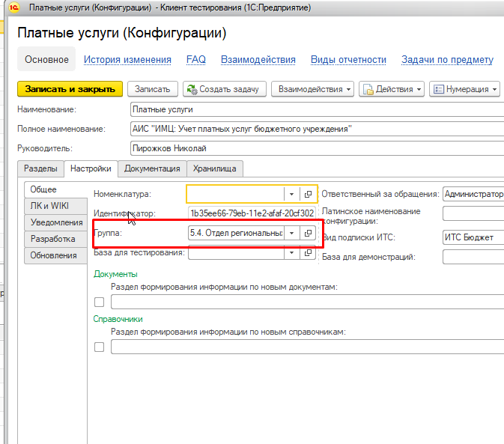This screenshot has height=444, width=504.
Task: Open the FAQ link
Action: pos(195,60)
